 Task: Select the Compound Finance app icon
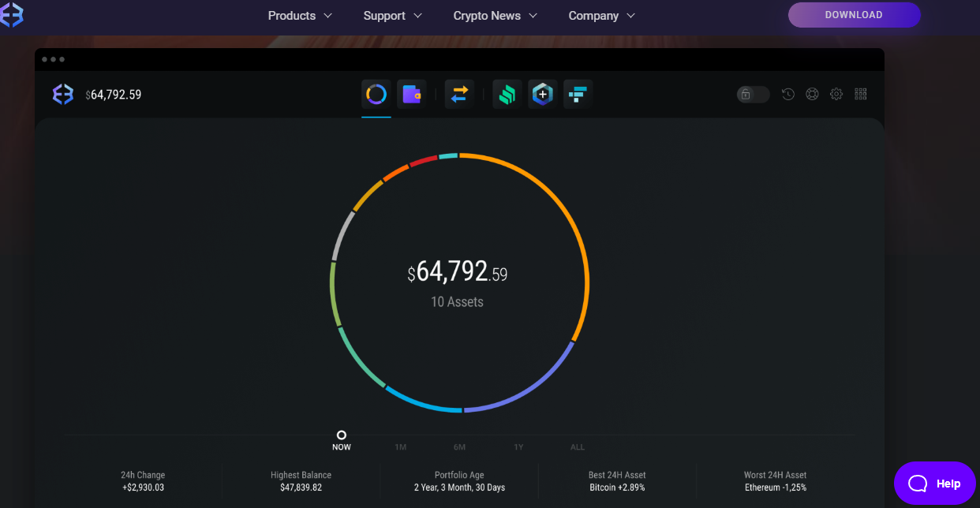point(507,94)
